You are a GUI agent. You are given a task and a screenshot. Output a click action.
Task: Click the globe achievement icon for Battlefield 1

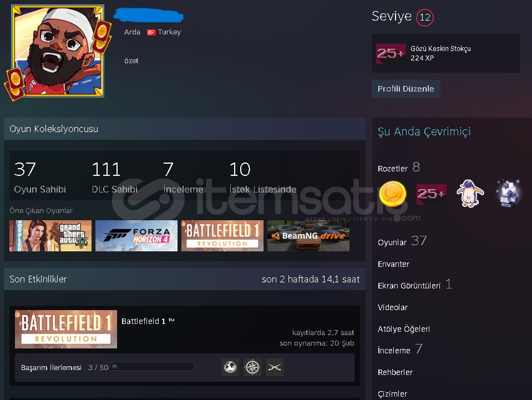click(x=230, y=367)
